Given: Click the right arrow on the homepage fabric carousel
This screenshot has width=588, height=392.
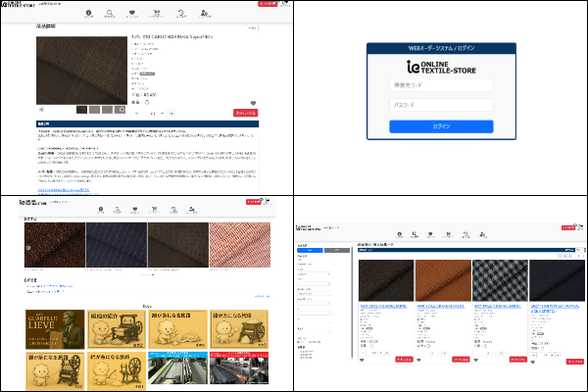Looking at the screenshot, I should point(266,248).
